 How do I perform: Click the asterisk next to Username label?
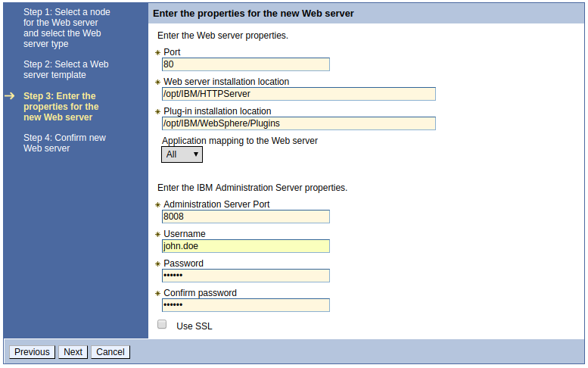coord(158,235)
